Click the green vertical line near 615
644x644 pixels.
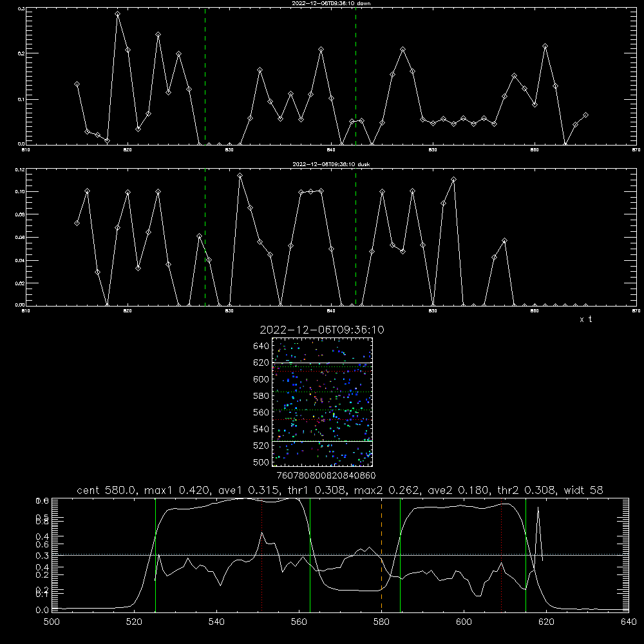(526, 554)
